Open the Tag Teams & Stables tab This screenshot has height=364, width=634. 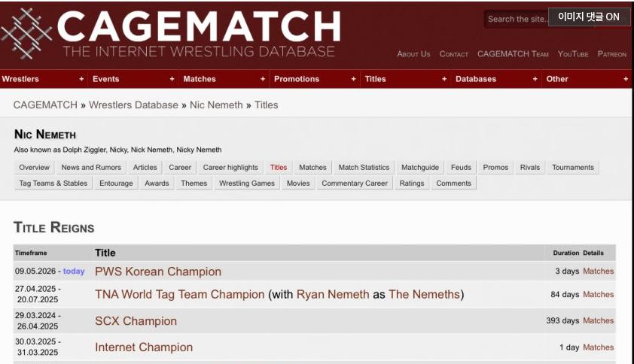[x=53, y=183]
